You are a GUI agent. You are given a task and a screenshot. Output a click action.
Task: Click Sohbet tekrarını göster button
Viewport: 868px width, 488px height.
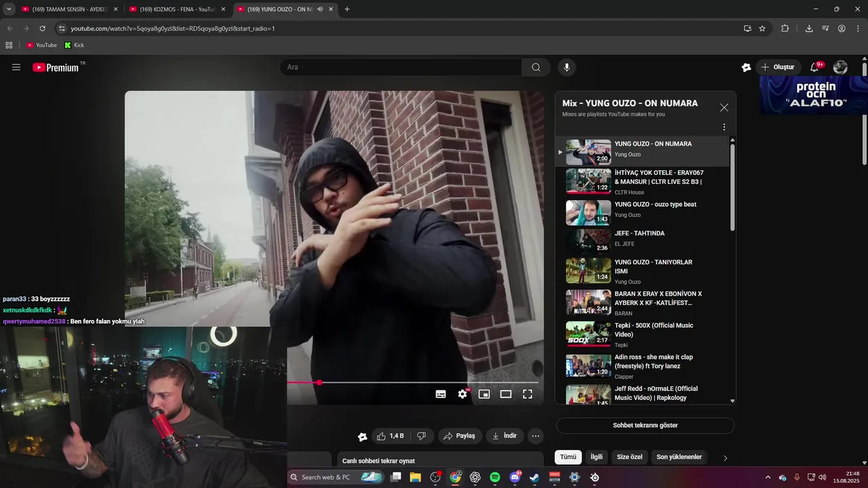coord(645,426)
